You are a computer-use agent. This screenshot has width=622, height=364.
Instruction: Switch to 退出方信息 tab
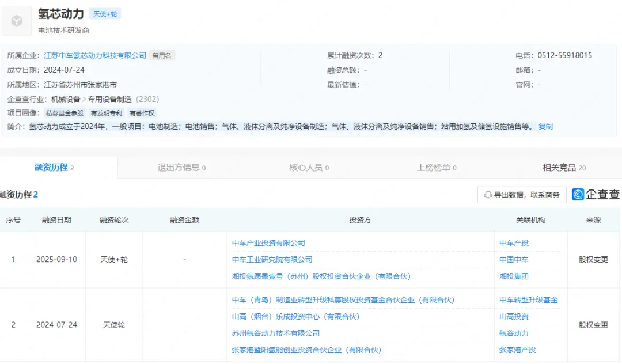point(181,168)
